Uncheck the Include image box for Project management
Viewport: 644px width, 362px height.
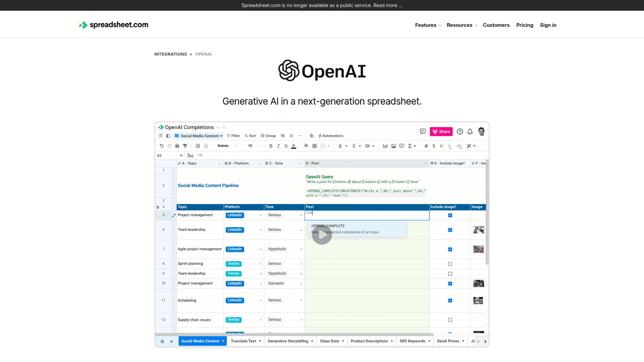coord(450,215)
